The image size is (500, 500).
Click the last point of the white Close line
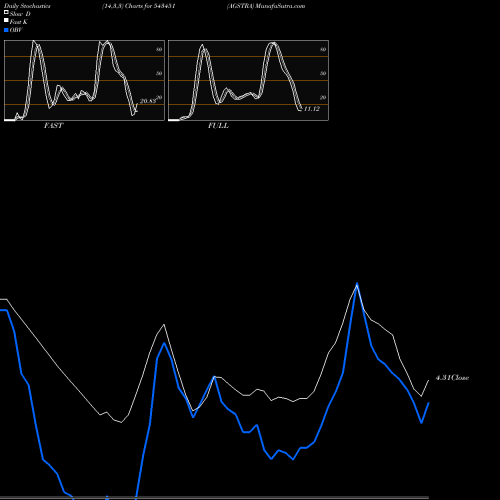429,380
